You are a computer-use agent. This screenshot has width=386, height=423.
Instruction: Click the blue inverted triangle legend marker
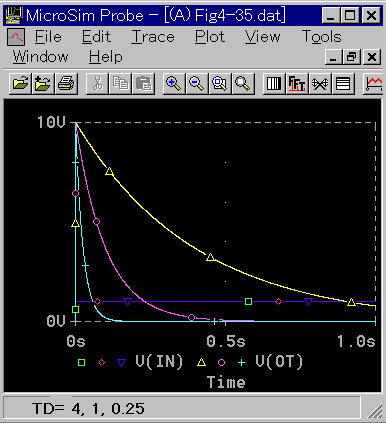pos(122,363)
